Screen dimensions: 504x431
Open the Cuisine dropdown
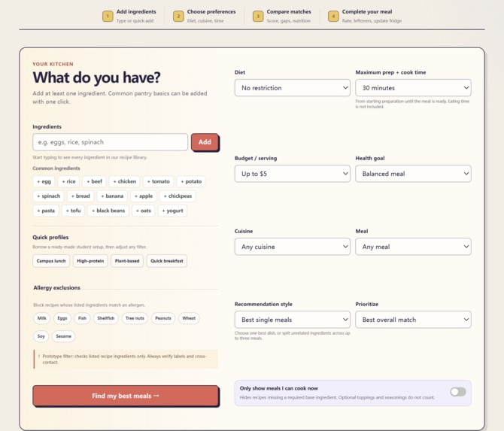click(x=292, y=247)
